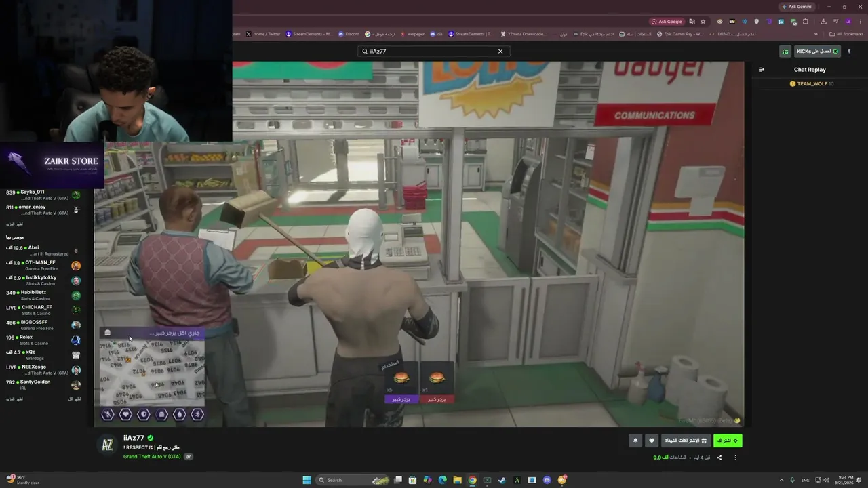Viewport: 868px width, 488px height.
Task: Click the xQc avatar icon
Action: click(76, 355)
